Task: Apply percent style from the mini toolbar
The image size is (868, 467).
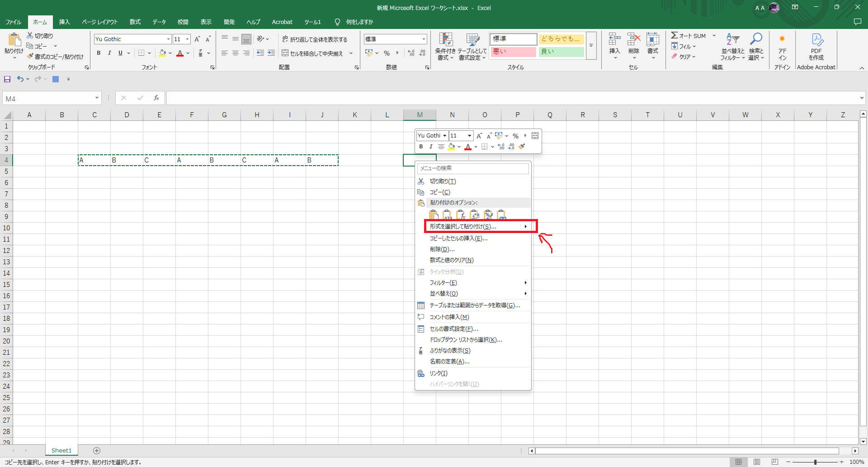Action: point(516,135)
